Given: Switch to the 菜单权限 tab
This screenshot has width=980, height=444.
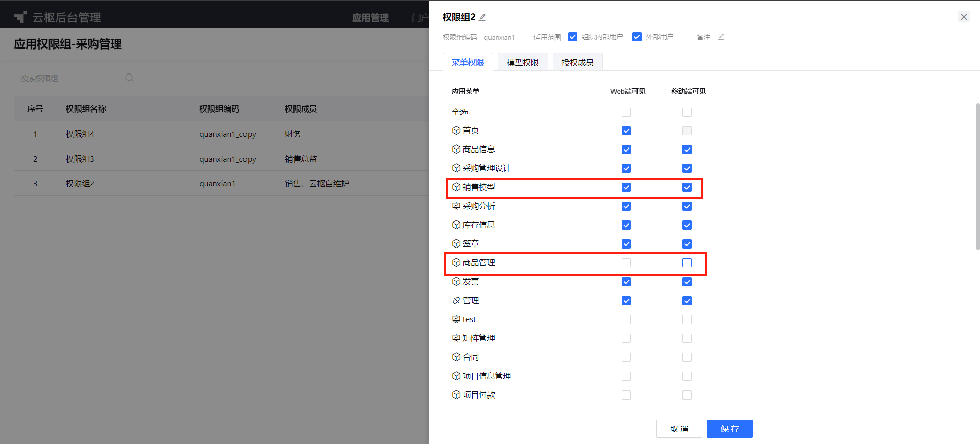Looking at the screenshot, I should pyautogui.click(x=468, y=62).
